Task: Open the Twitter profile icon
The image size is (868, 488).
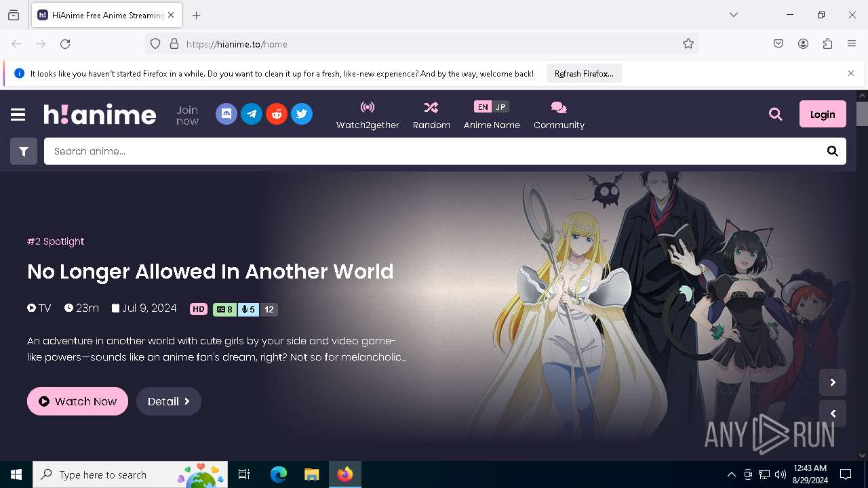Action: tap(302, 114)
